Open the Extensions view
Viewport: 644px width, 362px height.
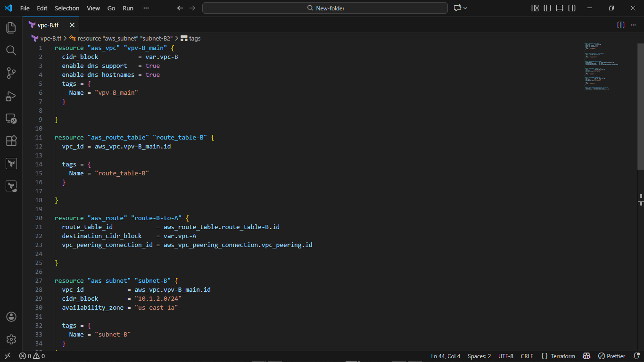coord(11,141)
